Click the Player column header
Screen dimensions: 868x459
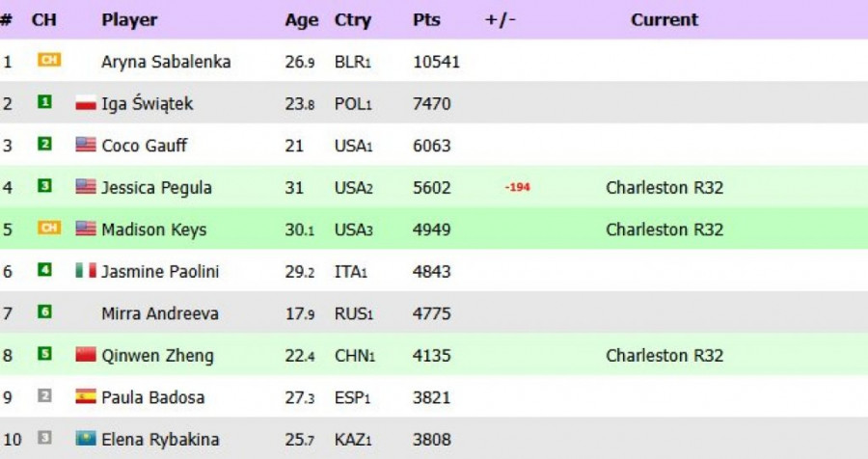pyautogui.click(x=129, y=19)
